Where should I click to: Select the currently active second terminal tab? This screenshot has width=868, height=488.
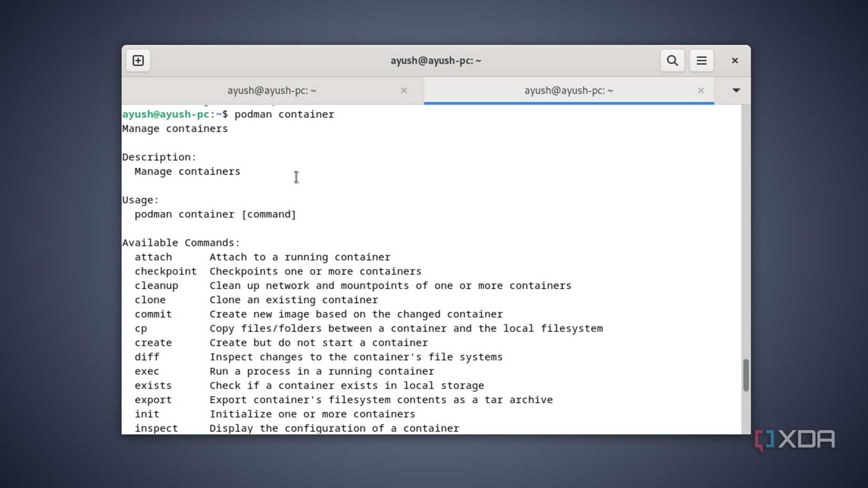tap(568, 90)
